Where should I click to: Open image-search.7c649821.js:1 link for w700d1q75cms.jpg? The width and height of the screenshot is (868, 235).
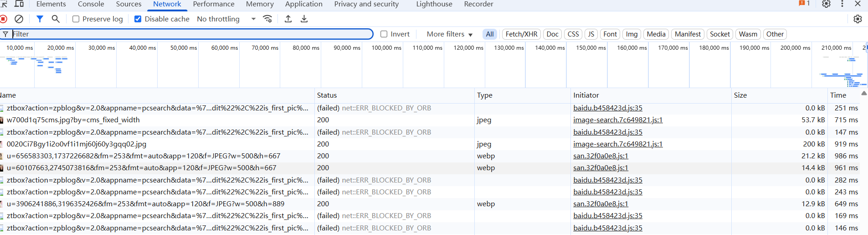[618, 120]
